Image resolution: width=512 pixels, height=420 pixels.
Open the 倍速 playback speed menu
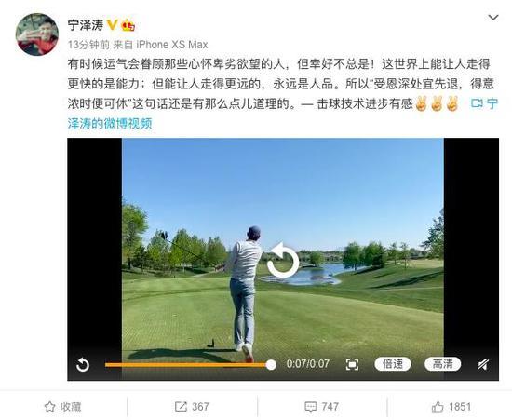click(393, 364)
